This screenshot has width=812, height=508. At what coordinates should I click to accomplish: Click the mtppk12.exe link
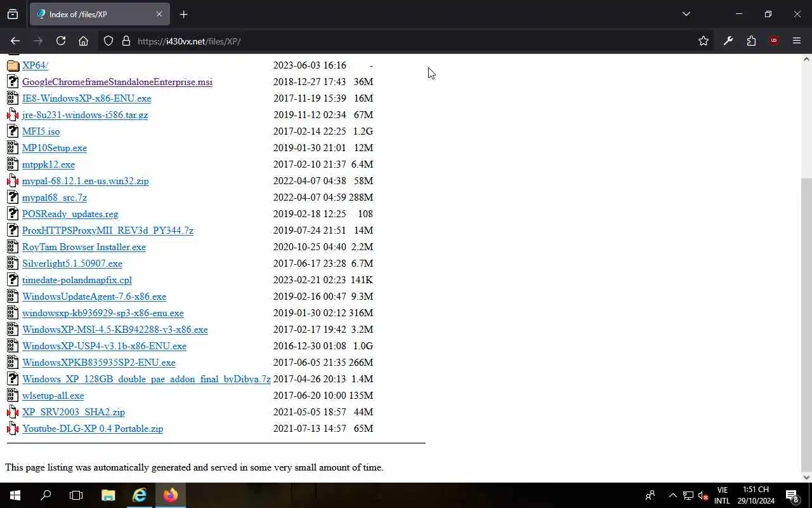(48, 164)
